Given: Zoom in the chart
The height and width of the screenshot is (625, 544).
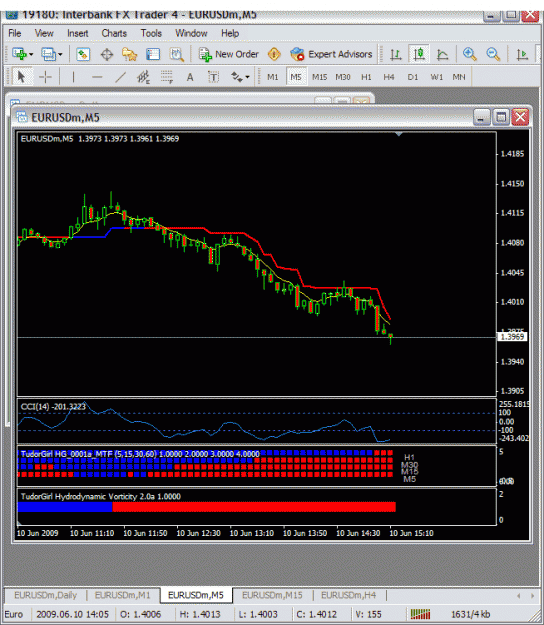Looking at the screenshot, I should point(469,54).
